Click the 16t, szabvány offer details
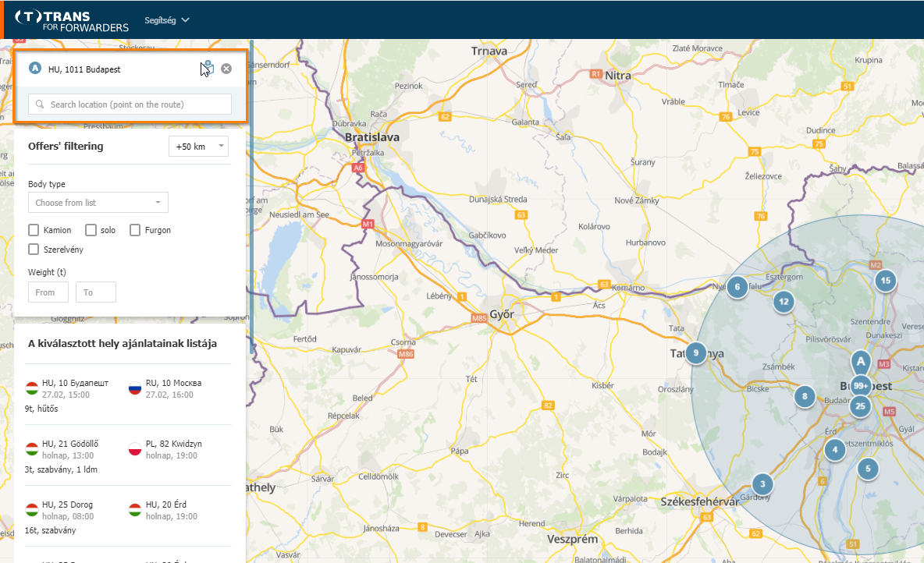This screenshot has width=924, height=563. coord(50,530)
